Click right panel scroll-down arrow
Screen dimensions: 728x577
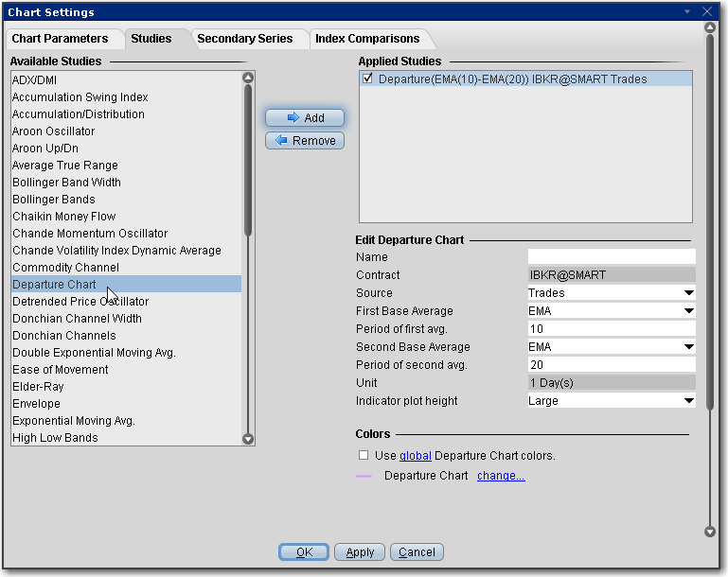coord(711,532)
